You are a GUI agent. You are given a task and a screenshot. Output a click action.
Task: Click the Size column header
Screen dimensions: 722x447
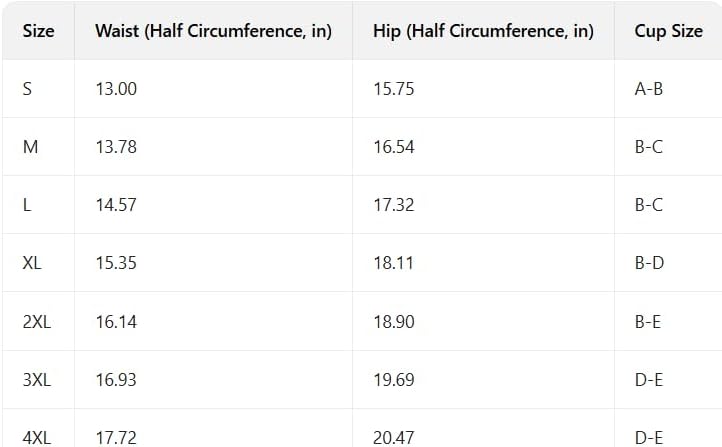pos(38,31)
